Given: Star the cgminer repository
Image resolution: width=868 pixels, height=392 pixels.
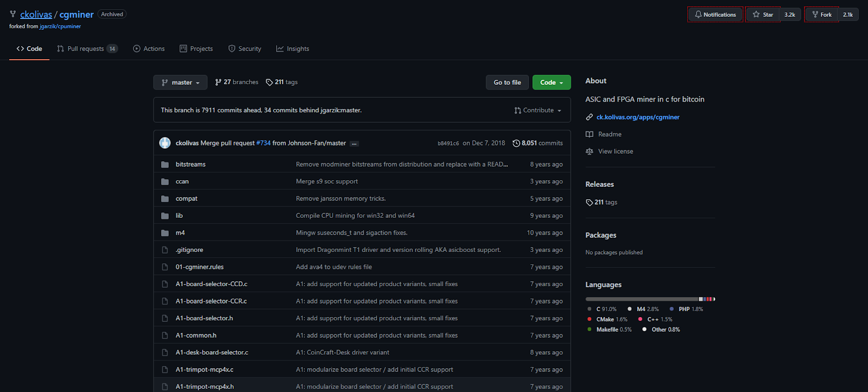Looking at the screenshot, I should pyautogui.click(x=763, y=15).
